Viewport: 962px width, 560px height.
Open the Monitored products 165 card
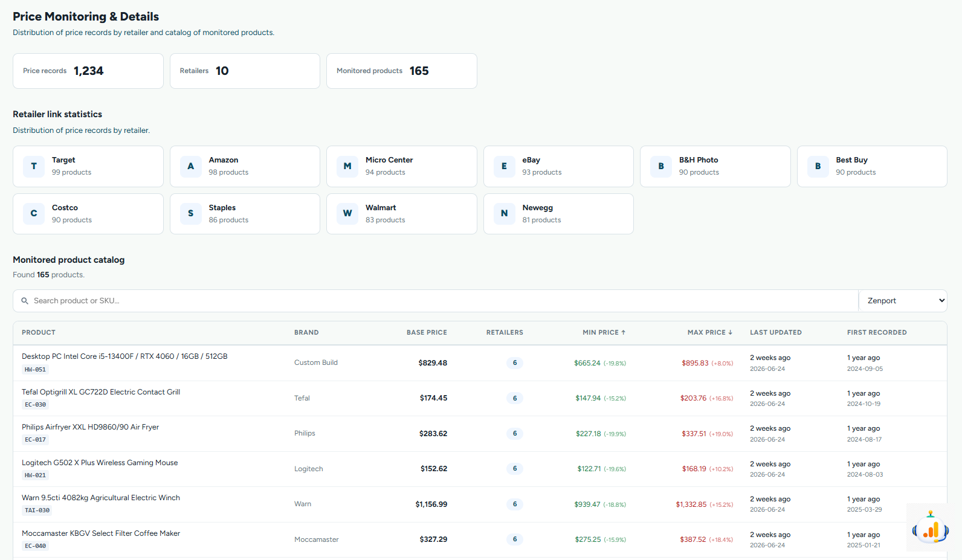[x=402, y=71]
